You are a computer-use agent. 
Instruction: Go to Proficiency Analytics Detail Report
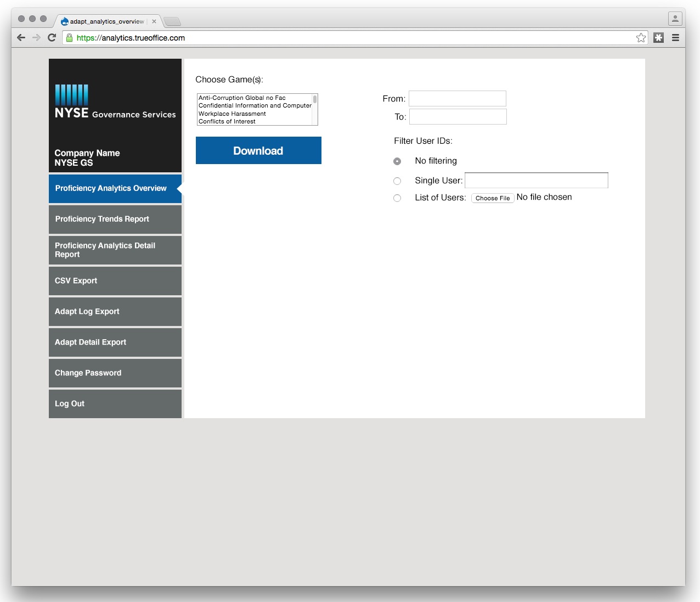click(115, 250)
